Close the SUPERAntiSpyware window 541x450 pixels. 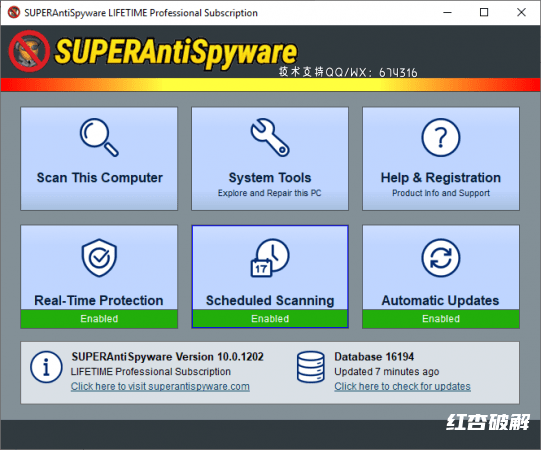click(521, 12)
